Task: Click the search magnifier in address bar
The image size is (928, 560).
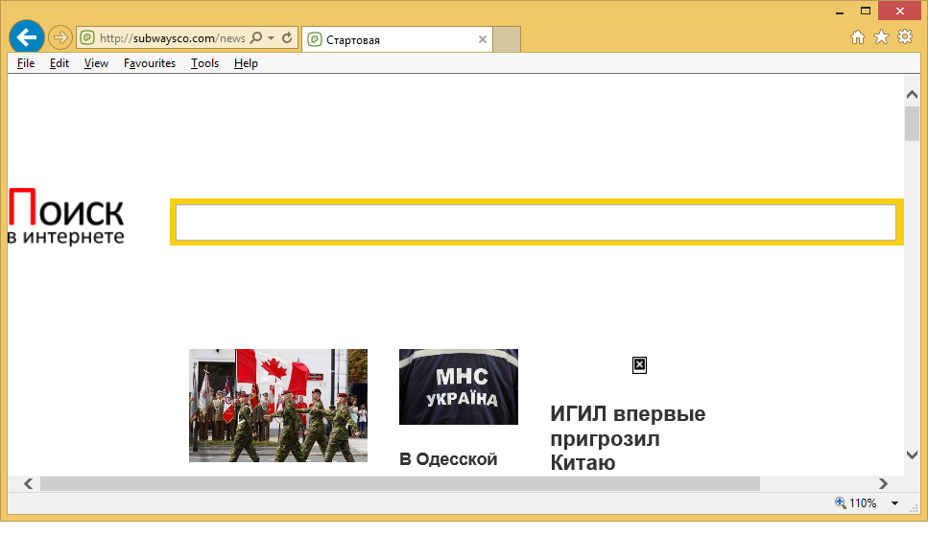Action: [x=255, y=38]
